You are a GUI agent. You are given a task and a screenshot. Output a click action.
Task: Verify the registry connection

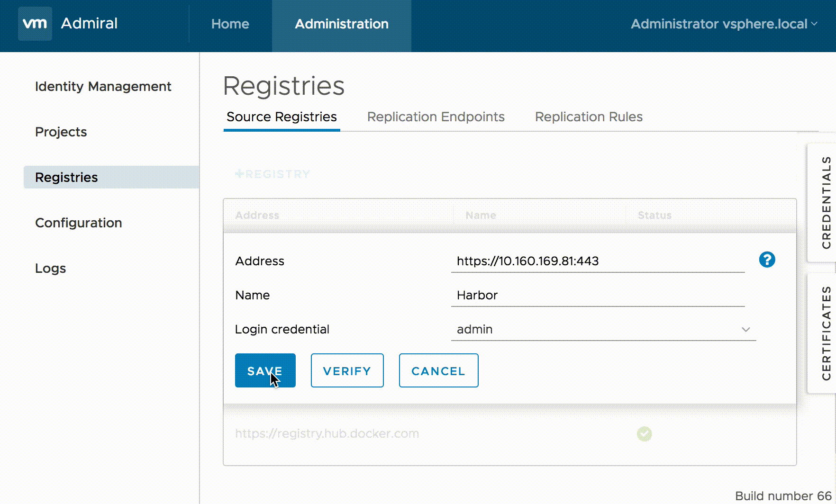point(347,370)
